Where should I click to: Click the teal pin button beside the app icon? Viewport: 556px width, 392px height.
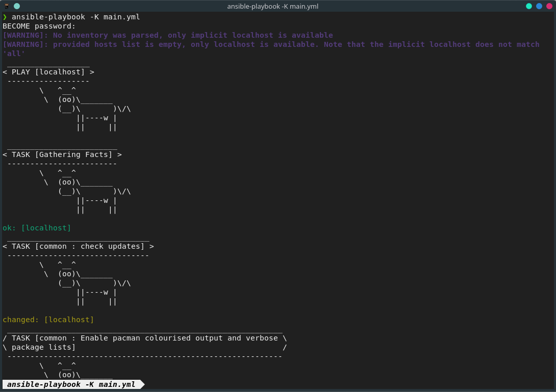pos(17,6)
